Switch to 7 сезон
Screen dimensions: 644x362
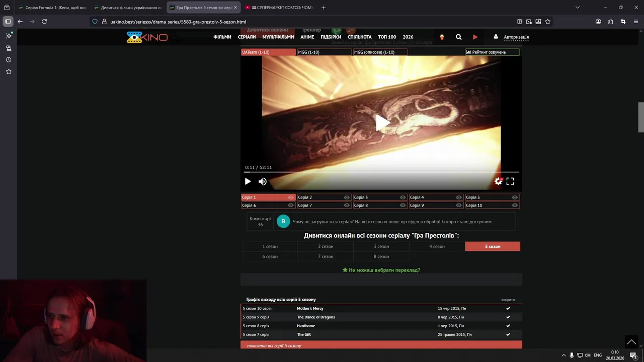[326, 256]
